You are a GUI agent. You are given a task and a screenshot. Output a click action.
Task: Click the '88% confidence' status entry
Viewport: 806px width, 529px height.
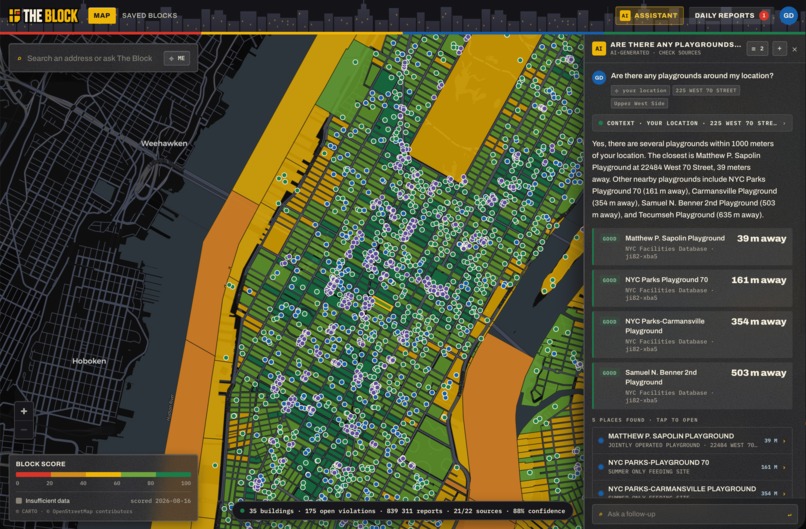(x=538, y=511)
